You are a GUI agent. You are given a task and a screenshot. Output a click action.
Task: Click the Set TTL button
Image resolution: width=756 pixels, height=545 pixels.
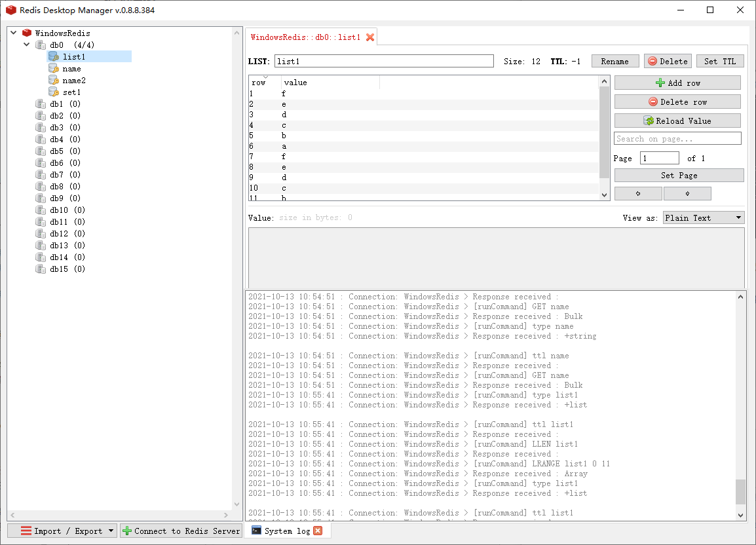(x=720, y=62)
